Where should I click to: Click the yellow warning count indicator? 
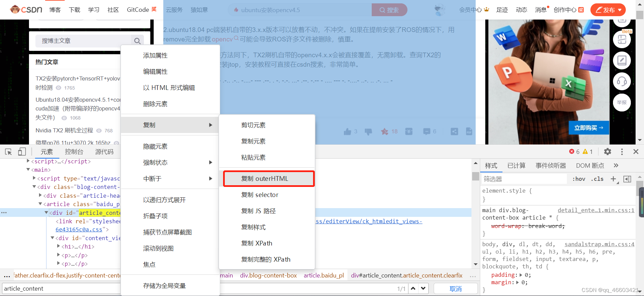588,152
